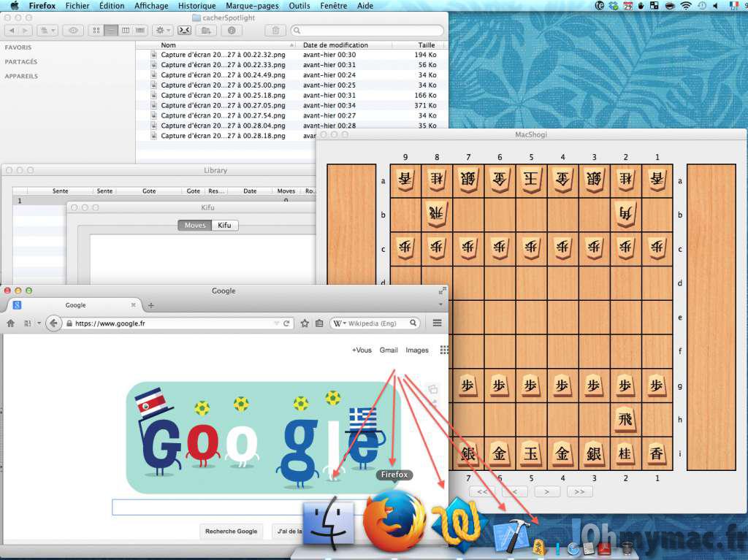Click the Firefox home icon
Image resolution: width=748 pixels, height=560 pixels.
pos(10,323)
